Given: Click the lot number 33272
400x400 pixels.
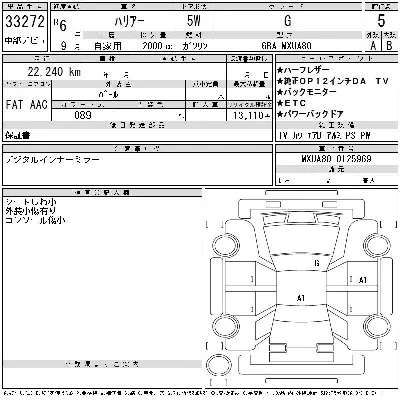Looking at the screenshot, I should tap(25, 22).
